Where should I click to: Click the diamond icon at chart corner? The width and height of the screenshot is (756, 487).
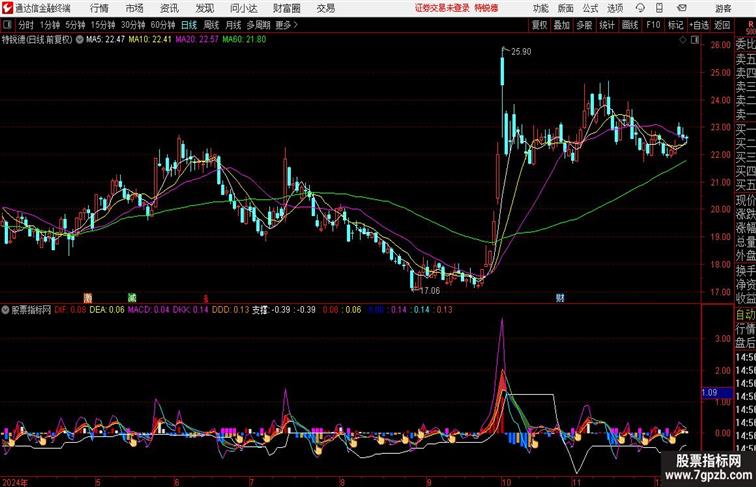click(x=683, y=40)
